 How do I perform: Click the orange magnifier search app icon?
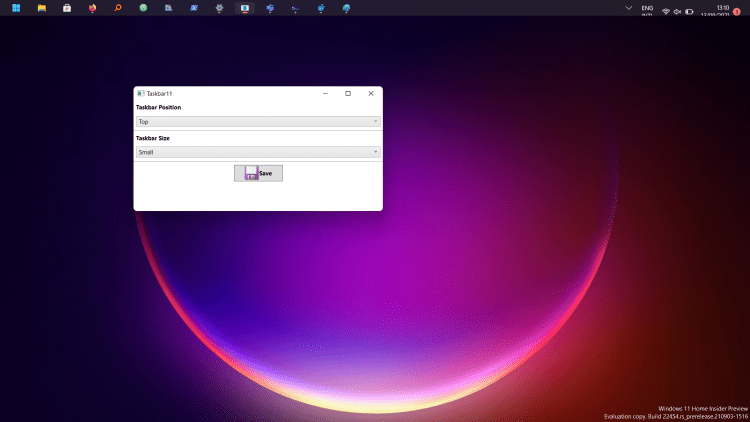tap(118, 8)
